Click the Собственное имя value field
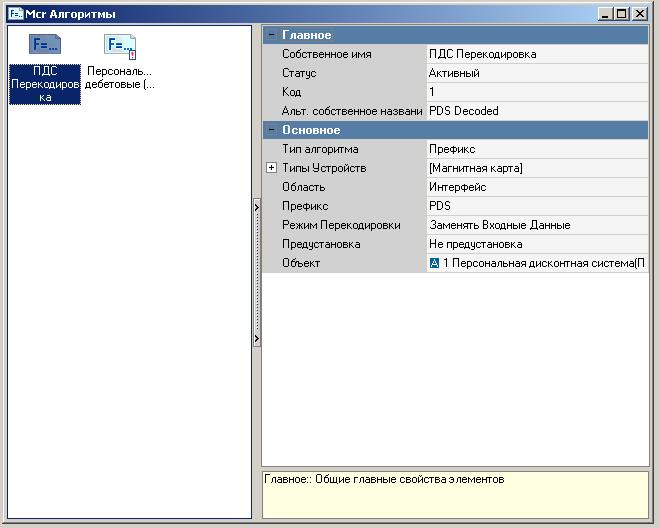 click(537, 54)
